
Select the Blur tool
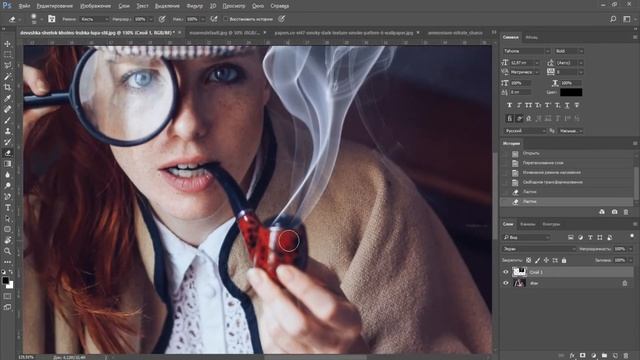pyautogui.click(x=7, y=175)
